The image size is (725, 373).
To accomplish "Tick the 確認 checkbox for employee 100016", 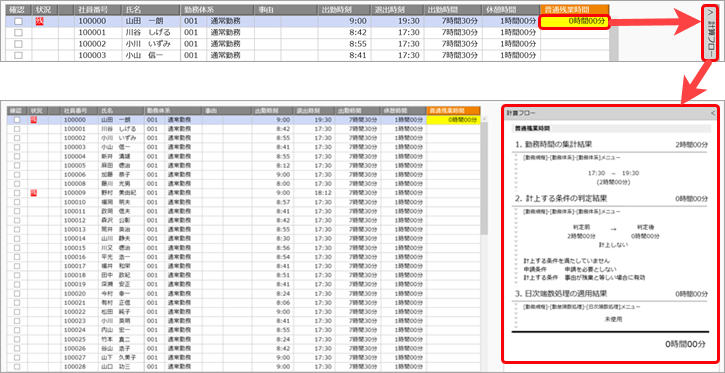I will coord(17,257).
